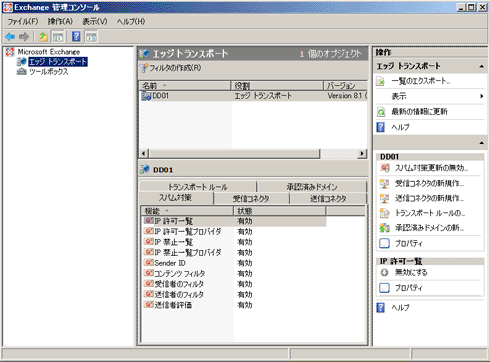Click 一覧のエクスポート action
This screenshot has height=362, width=490.
(421, 81)
